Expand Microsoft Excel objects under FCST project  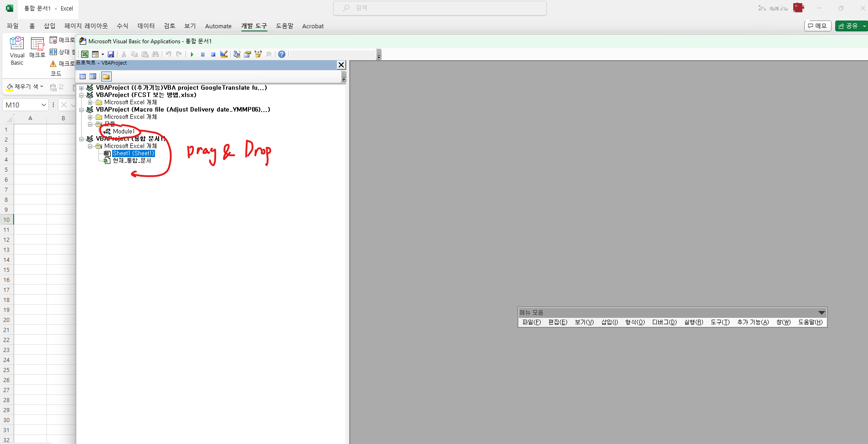(90, 102)
